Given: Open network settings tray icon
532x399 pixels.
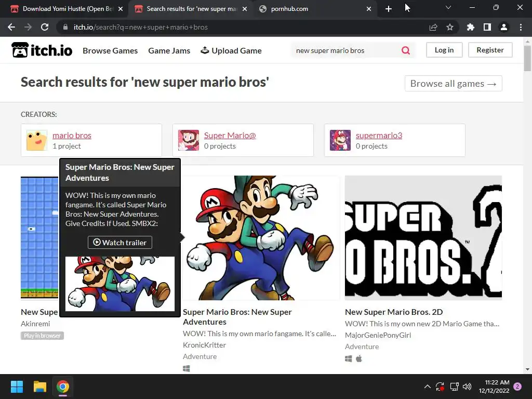Looking at the screenshot, I should (x=454, y=387).
